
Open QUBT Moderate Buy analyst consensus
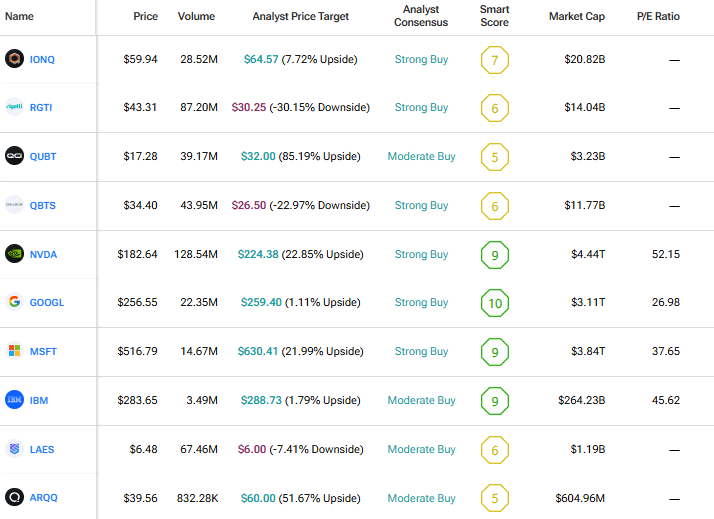coord(421,156)
